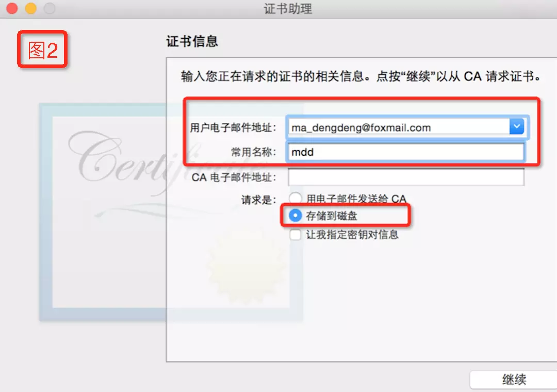
Task: Click the empty CA email address field
Action: pos(406,176)
